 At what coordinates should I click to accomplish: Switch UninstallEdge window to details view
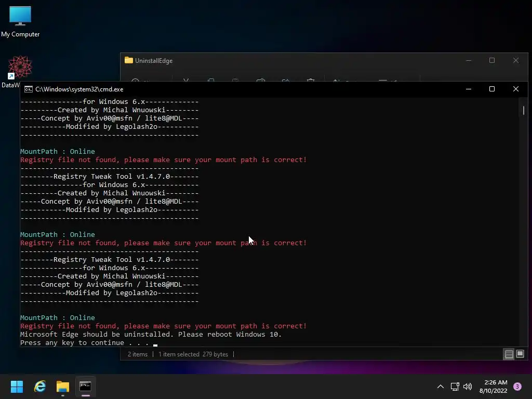(509, 354)
